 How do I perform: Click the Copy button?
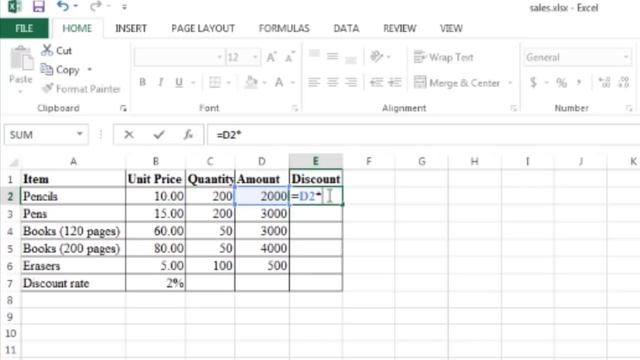[x=60, y=70]
